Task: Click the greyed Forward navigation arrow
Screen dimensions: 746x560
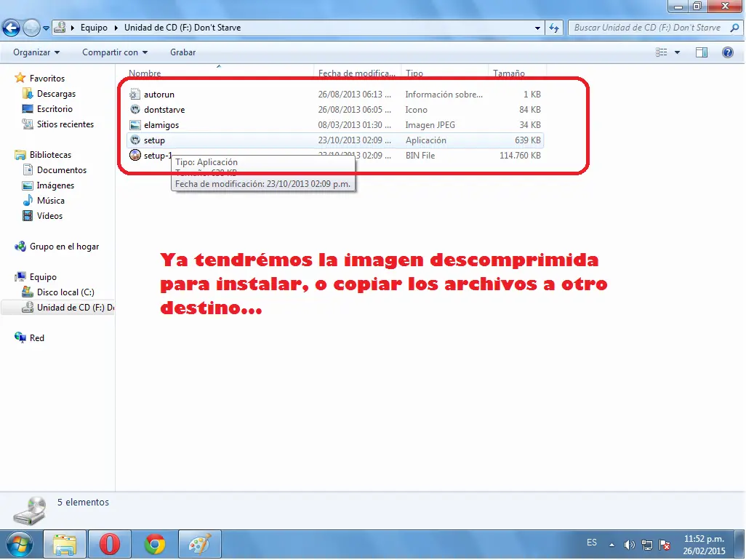Action: click(31, 28)
